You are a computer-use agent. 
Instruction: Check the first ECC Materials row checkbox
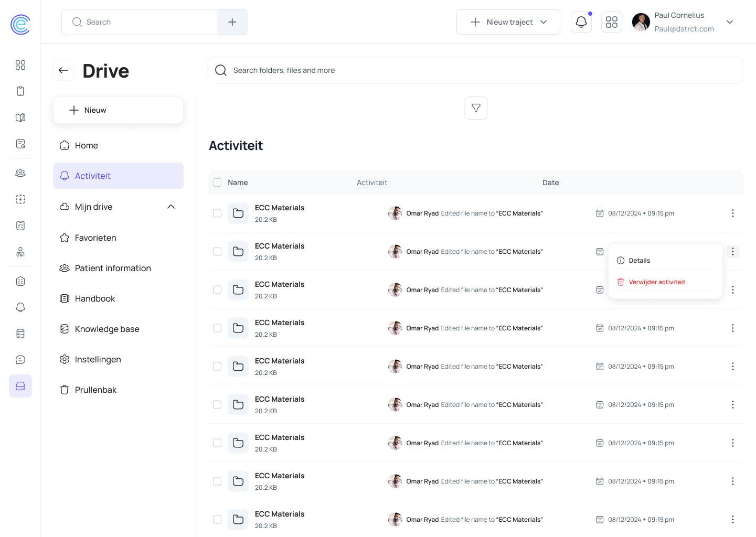(217, 213)
